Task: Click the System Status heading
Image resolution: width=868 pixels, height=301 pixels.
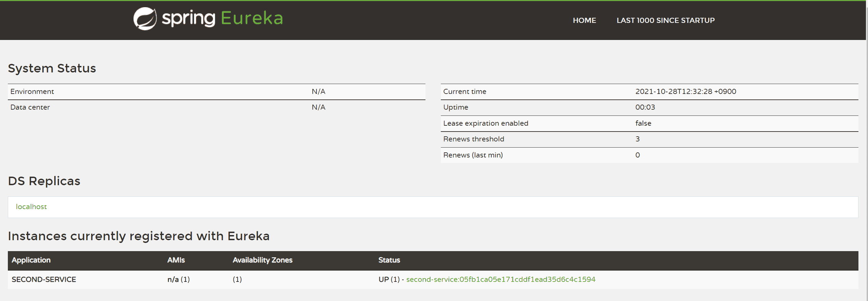Action: pyautogui.click(x=52, y=68)
